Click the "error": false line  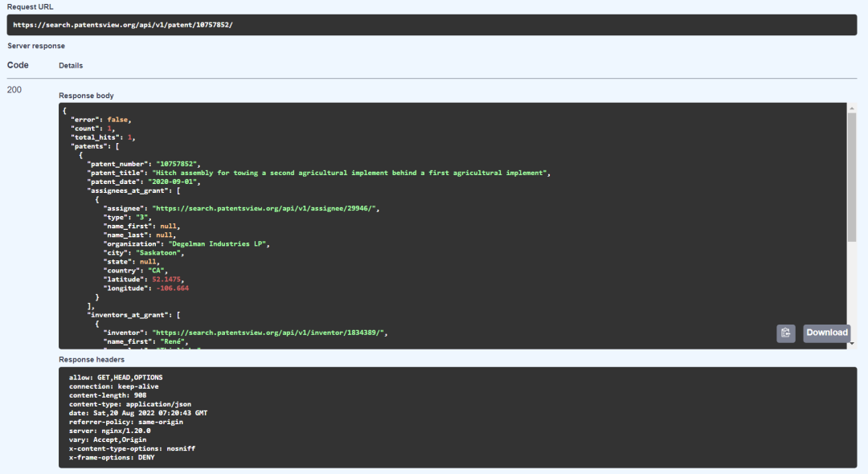(100, 120)
